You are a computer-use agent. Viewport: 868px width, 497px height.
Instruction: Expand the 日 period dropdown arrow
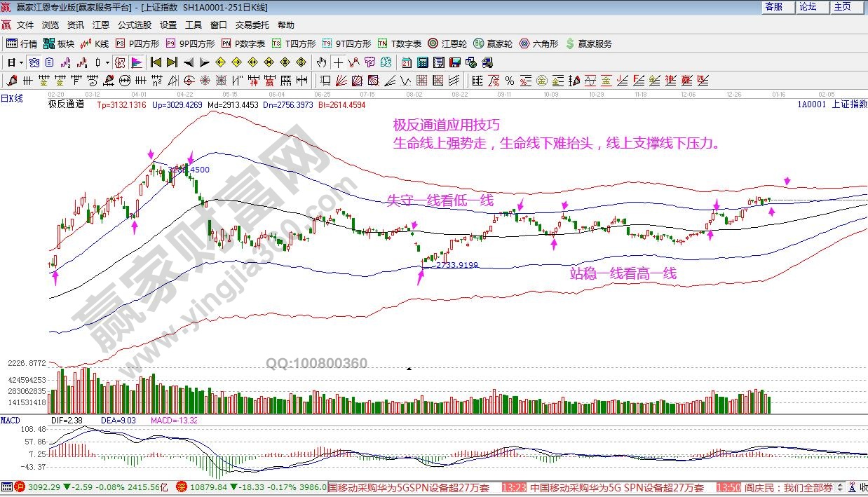[x=22, y=62]
